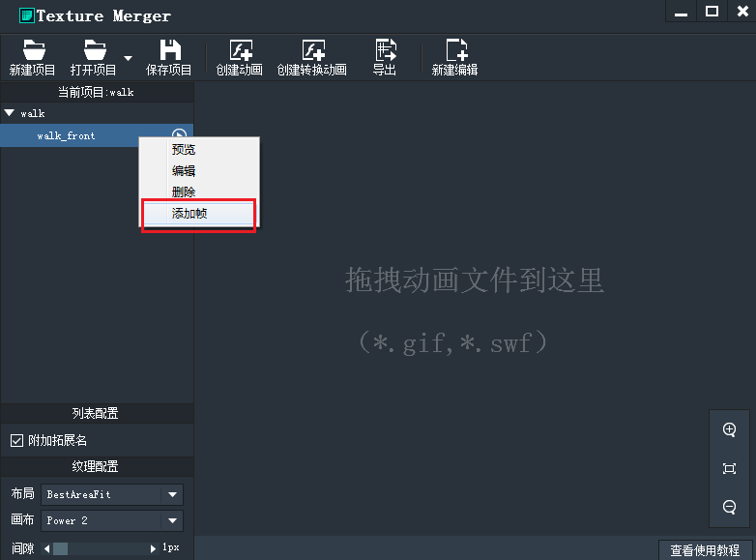Viewport: 756px width, 560px height.
Task: Maximize the Texture Merger window
Action: point(712,12)
